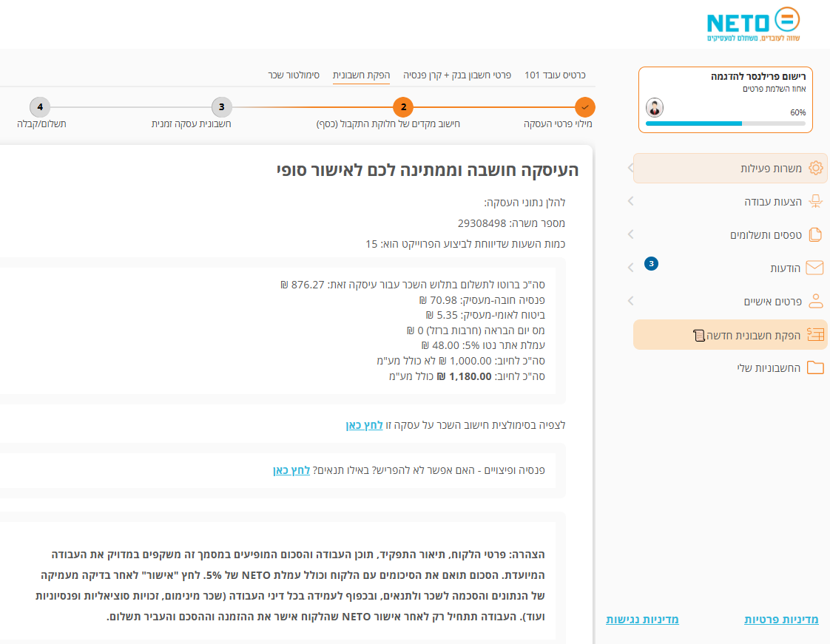Select הפקת חשבונית חדשה in sidebar
This screenshot has width=830, height=644.
click(x=730, y=334)
